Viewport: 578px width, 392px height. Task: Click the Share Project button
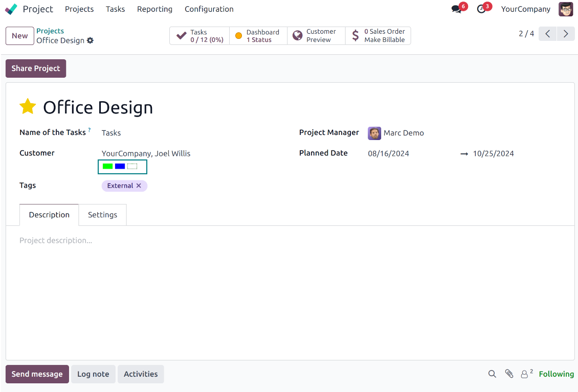click(36, 68)
